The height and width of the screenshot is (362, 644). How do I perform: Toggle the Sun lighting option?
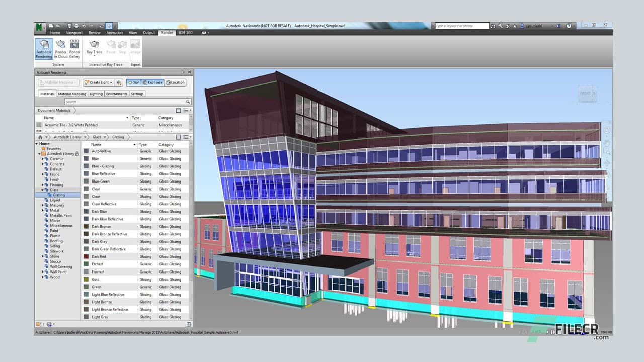click(134, 82)
